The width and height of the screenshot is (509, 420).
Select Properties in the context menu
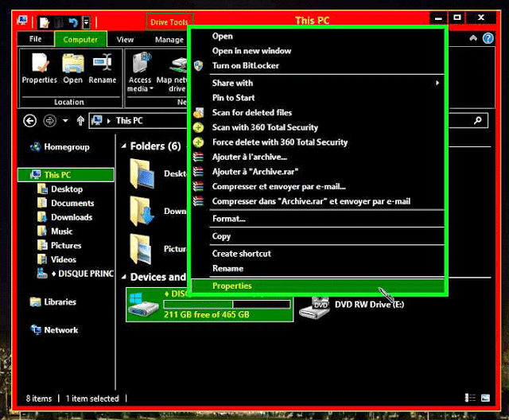point(317,286)
